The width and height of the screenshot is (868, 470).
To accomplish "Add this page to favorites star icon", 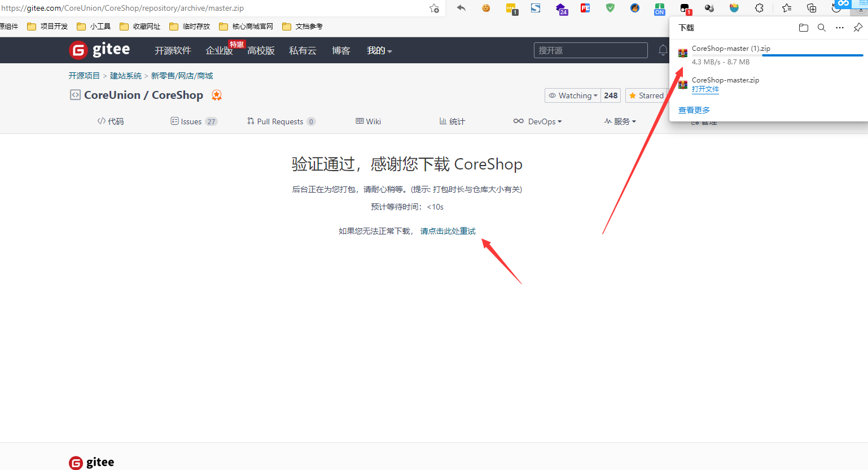I will [x=434, y=8].
